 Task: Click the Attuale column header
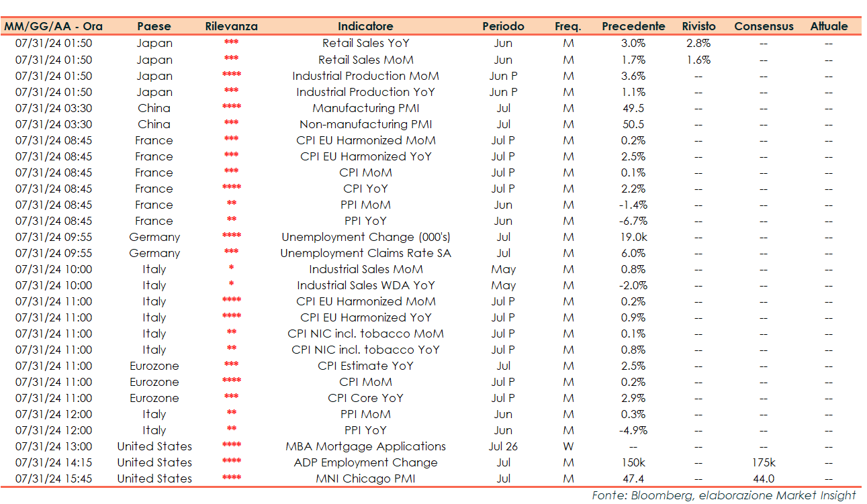(x=829, y=27)
